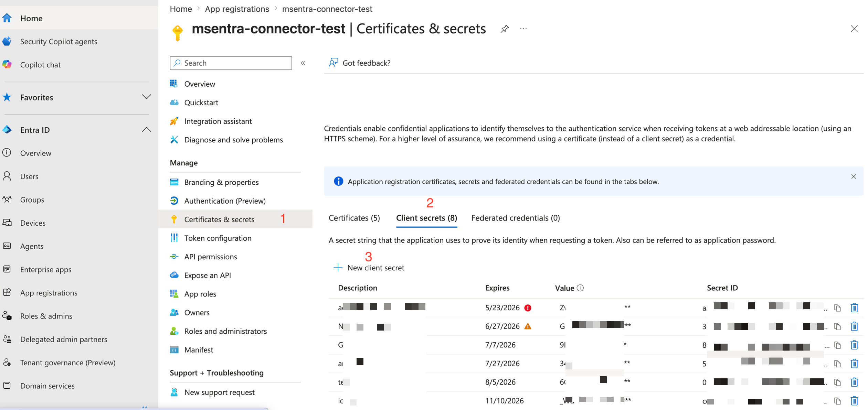Pin the msentra-connector-test blade
Screen dimensions: 868x410
point(505,29)
